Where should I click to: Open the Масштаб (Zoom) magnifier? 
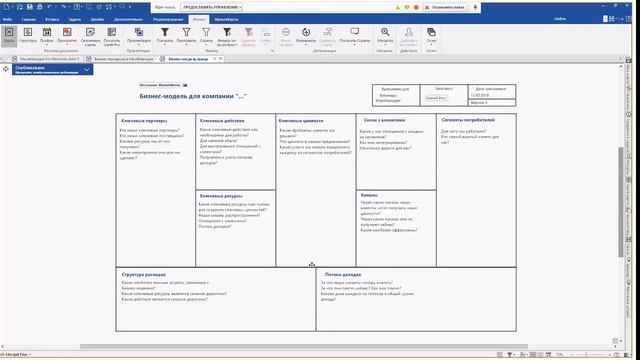tap(385, 32)
